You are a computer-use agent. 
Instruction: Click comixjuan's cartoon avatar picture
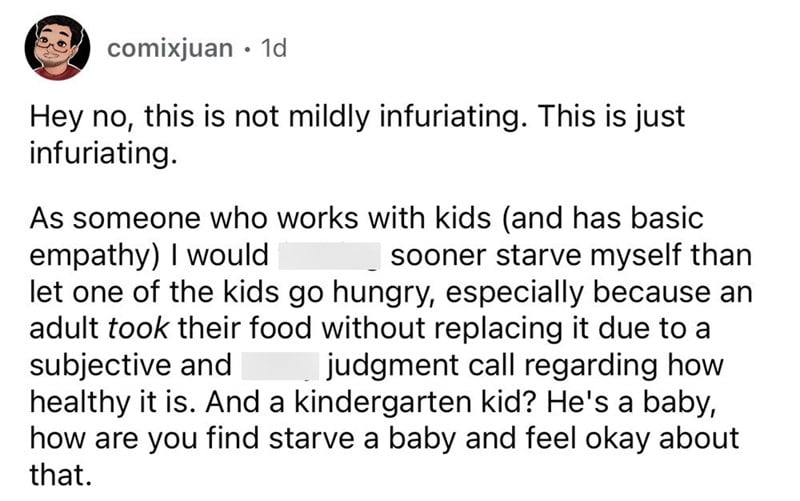point(57,47)
